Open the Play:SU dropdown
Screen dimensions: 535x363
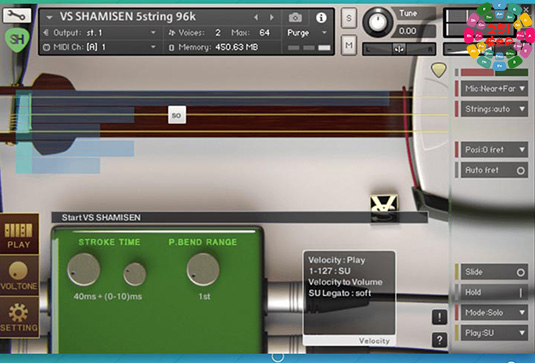click(494, 333)
